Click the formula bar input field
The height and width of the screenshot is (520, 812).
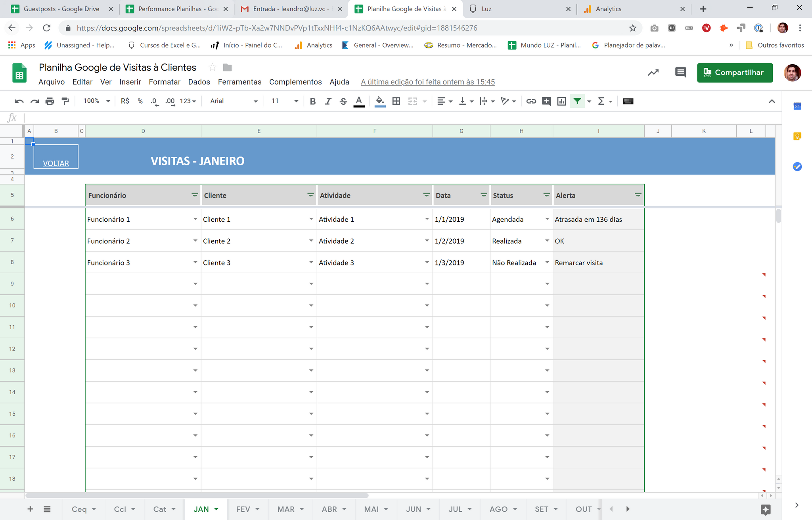pyautogui.click(x=396, y=118)
